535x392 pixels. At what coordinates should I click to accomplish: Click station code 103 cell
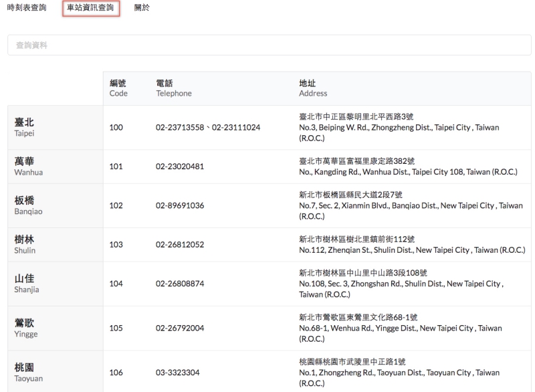tap(116, 245)
